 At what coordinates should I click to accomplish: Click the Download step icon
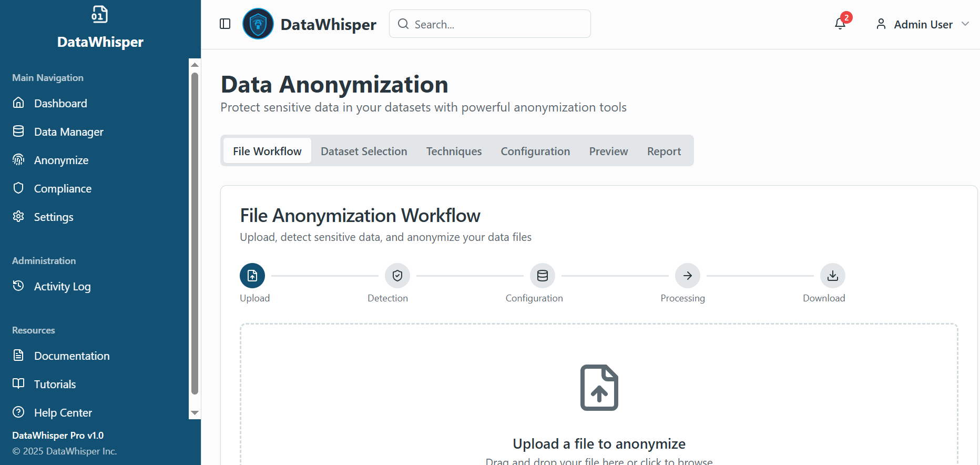click(833, 276)
